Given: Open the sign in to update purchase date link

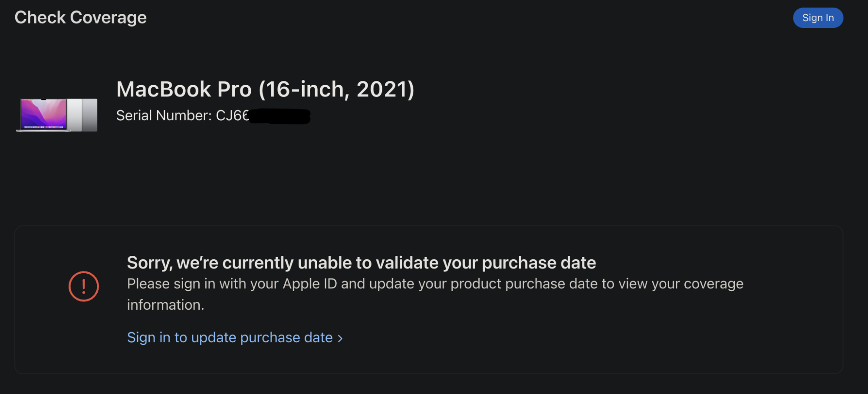Looking at the screenshot, I should click(230, 338).
